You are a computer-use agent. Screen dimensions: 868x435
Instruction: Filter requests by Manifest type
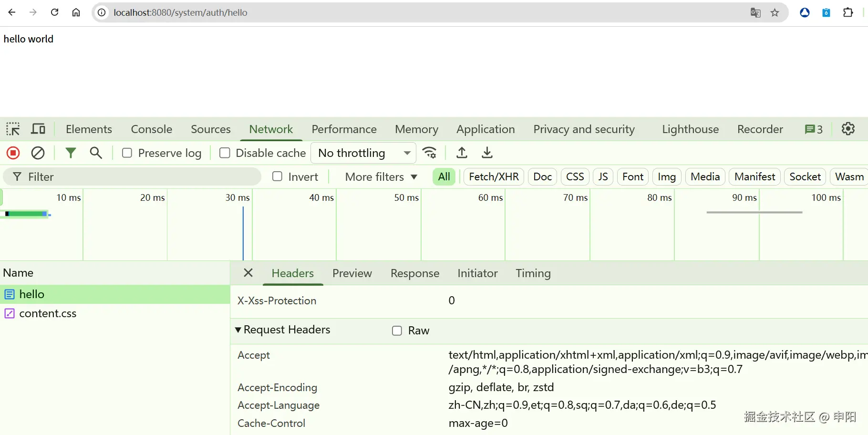click(x=755, y=177)
